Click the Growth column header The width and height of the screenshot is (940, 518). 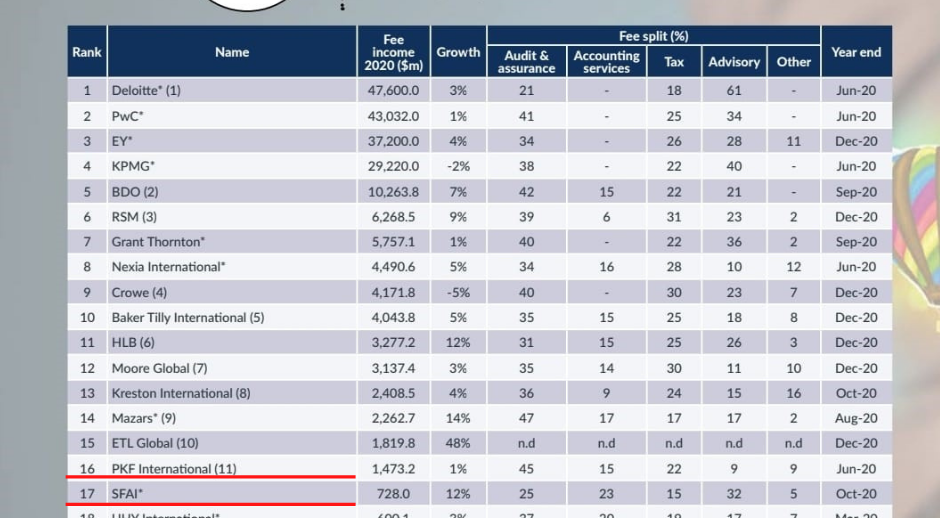(x=458, y=52)
